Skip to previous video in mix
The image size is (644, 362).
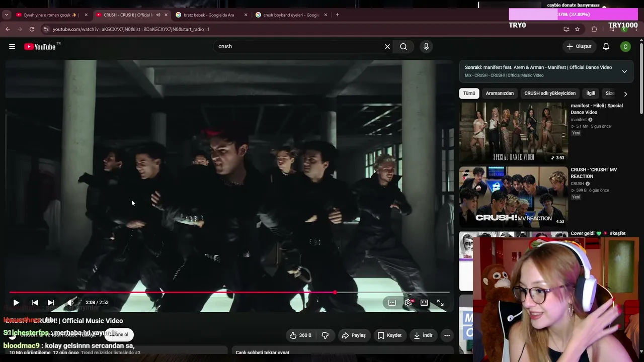[x=35, y=303]
